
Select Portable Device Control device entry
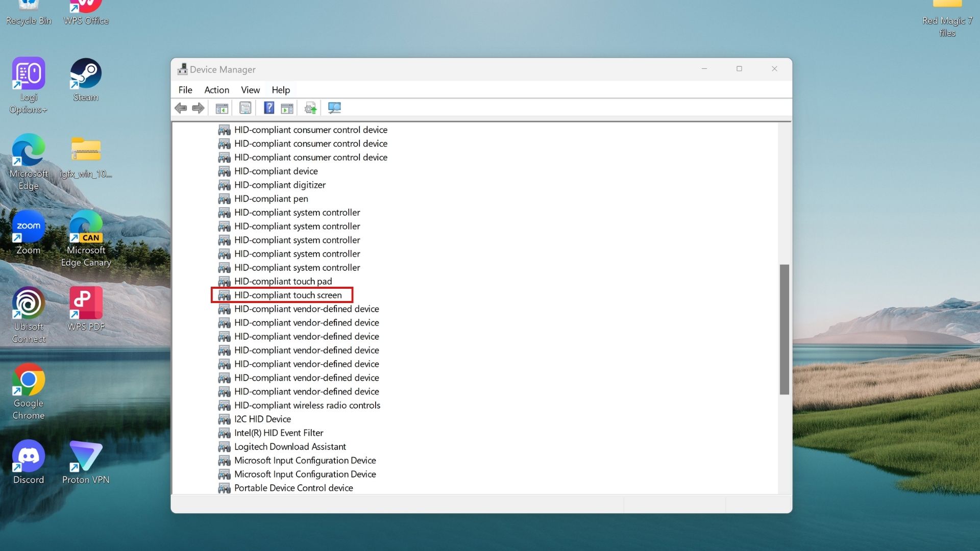click(x=293, y=487)
